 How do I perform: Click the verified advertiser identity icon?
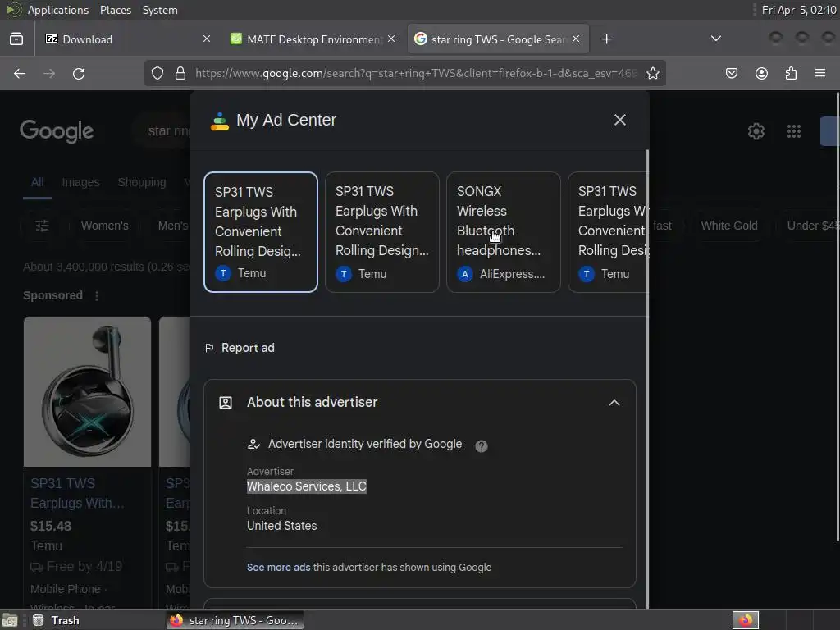point(253,444)
